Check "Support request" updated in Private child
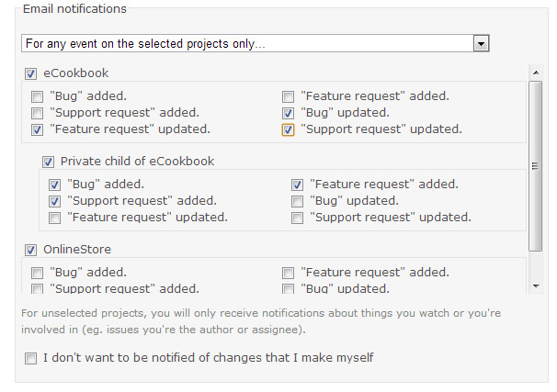Screen dimensions: 557x392 pyautogui.click(x=297, y=218)
